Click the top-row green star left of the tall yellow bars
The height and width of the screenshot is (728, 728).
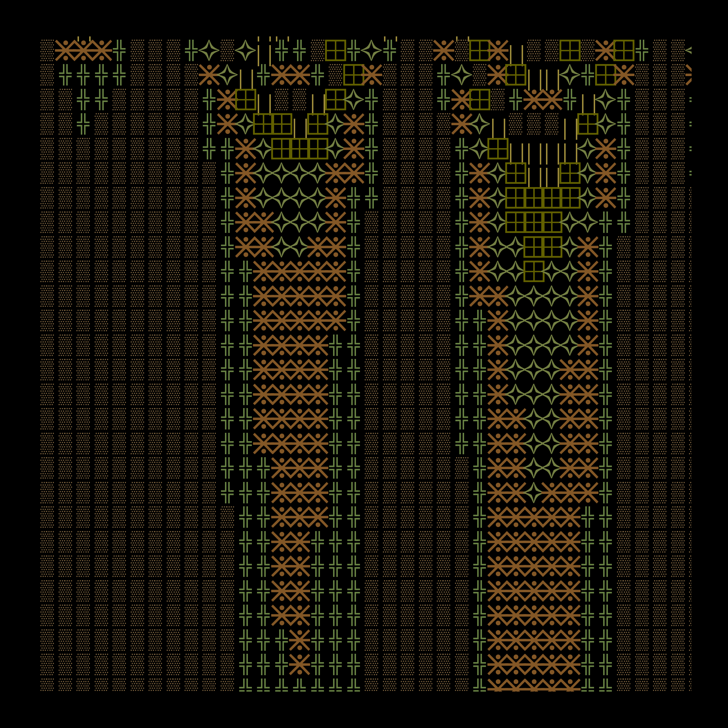[x=245, y=50]
